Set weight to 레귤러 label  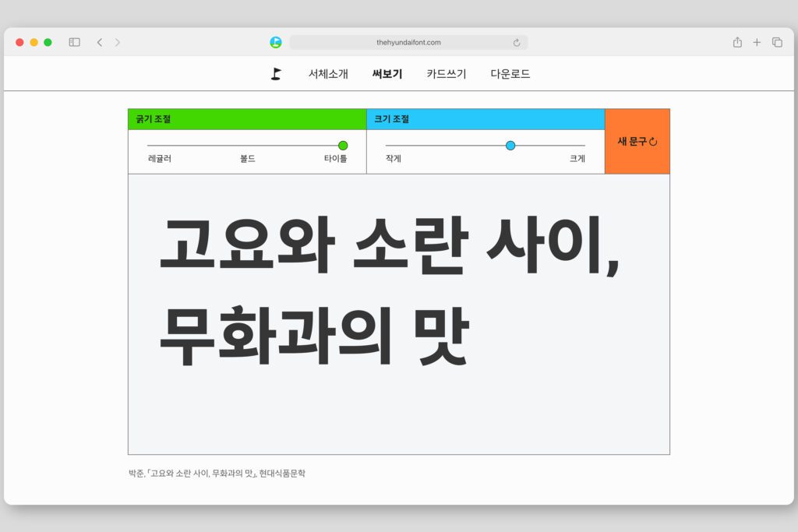click(160, 159)
